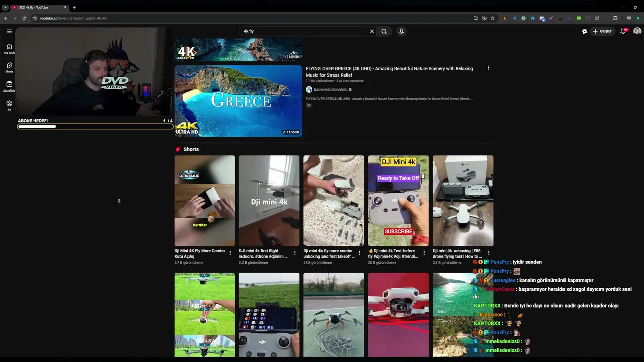Open the Siz profile section in sidebar
The image size is (644, 362).
coord(9,105)
